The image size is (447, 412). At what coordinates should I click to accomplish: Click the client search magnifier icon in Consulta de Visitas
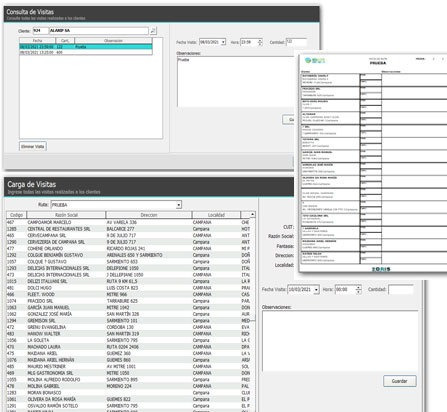click(153, 31)
